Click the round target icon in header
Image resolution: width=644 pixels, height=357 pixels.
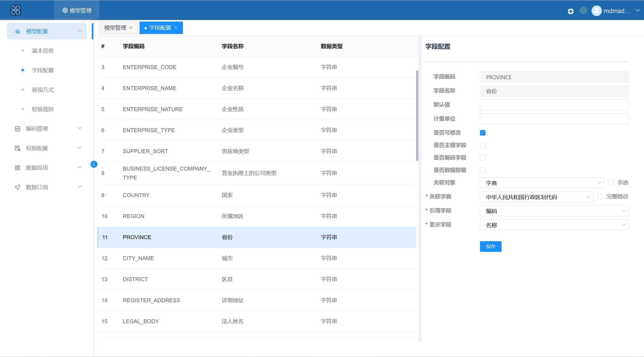tap(571, 11)
